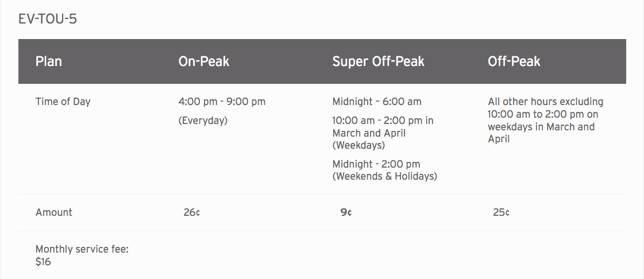Screen dimensions: 644x279
Task: Click the (Weekends & Holidays) text
Action: [385, 176]
